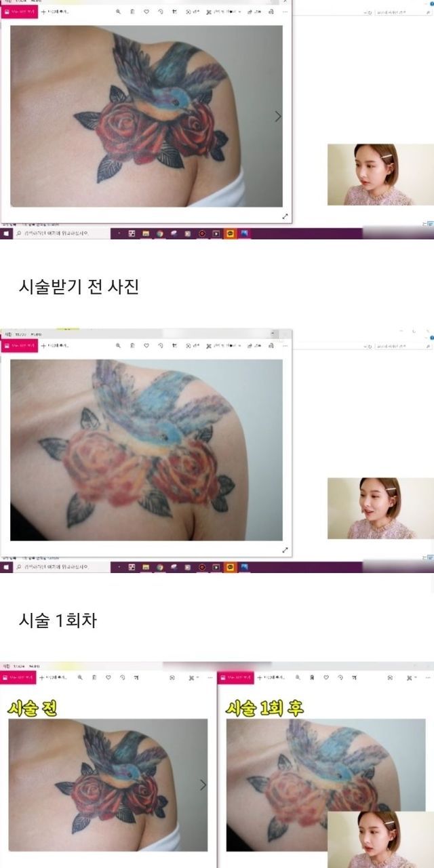Toggle heart favorite in the middle Photos window
The image size is (434, 868).
146,345
